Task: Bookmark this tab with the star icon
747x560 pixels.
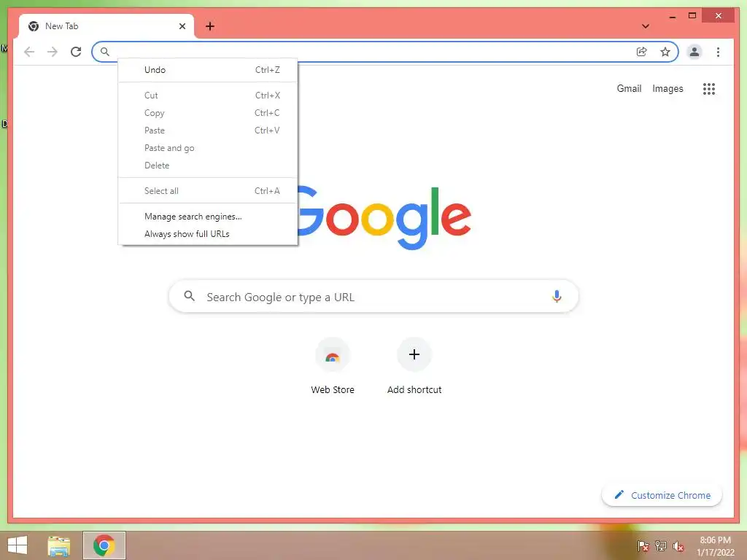Action: coord(665,52)
